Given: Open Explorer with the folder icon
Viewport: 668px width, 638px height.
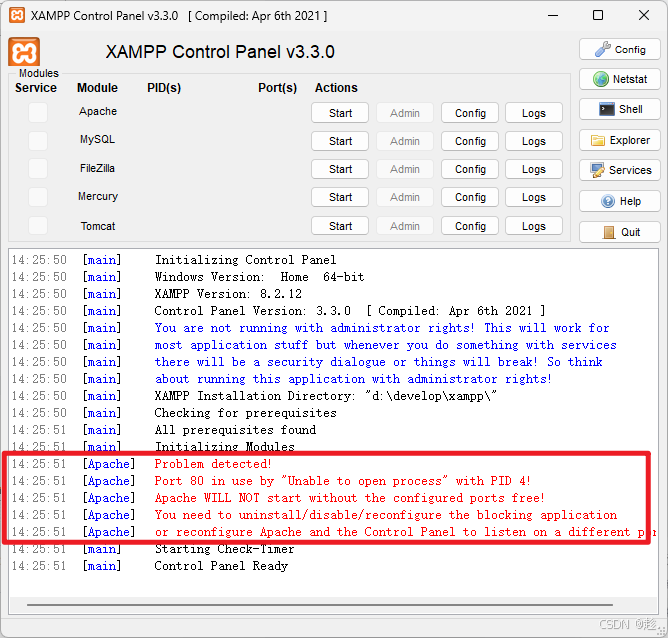Looking at the screenshot, I should click(619, 140).
